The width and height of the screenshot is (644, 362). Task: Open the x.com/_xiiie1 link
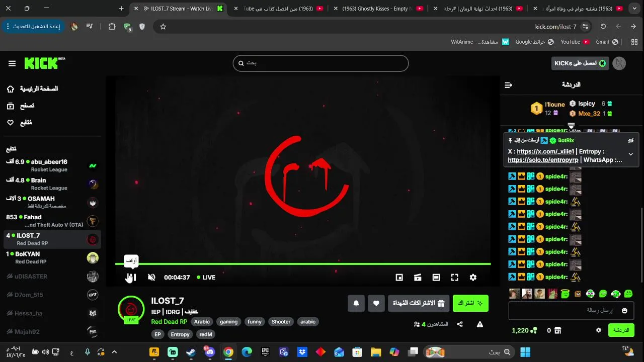545,151
